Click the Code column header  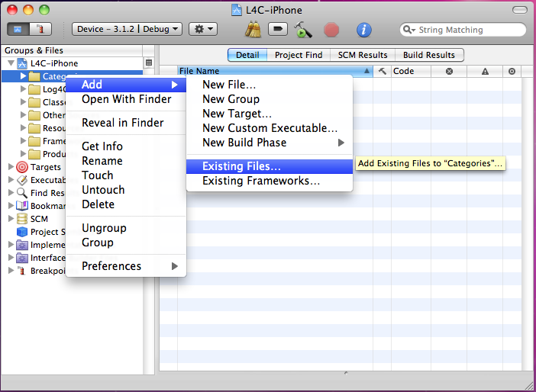(411, 71)
